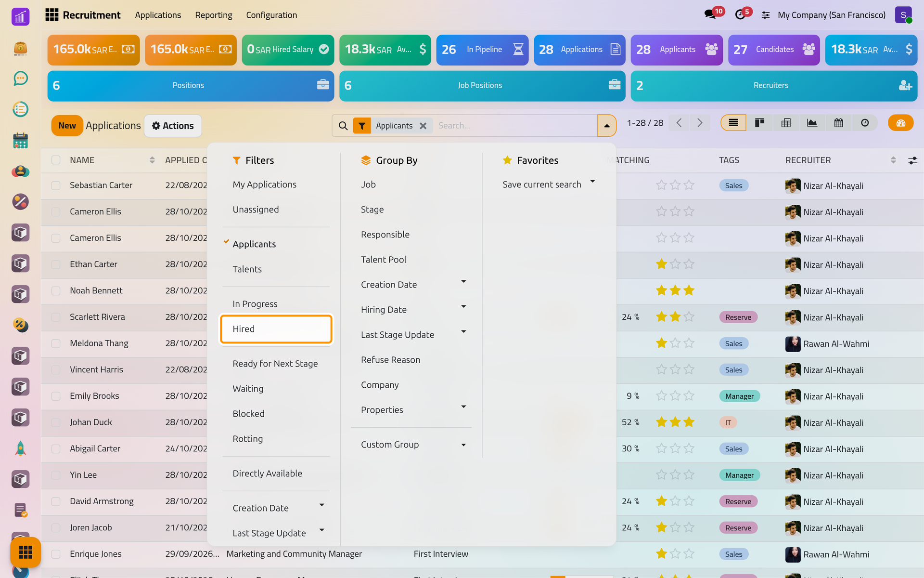The image size is (924, 578).
Task: Set Scarlett Rivera rating to one star
Action: click(662, 317)
